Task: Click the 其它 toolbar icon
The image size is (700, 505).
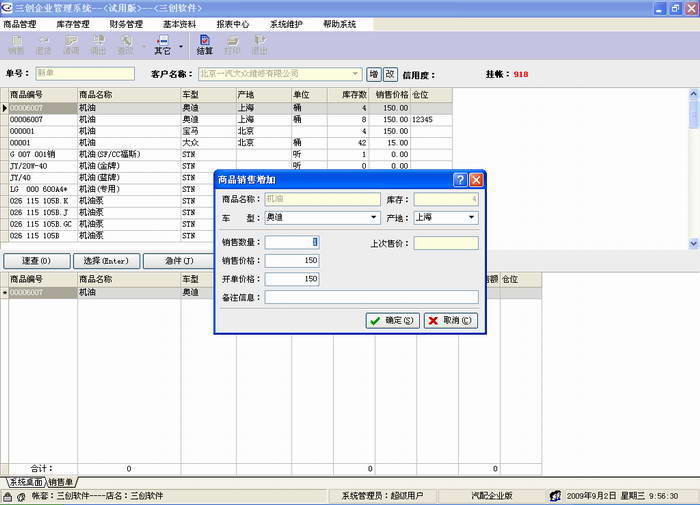Action: coord(162,46)
